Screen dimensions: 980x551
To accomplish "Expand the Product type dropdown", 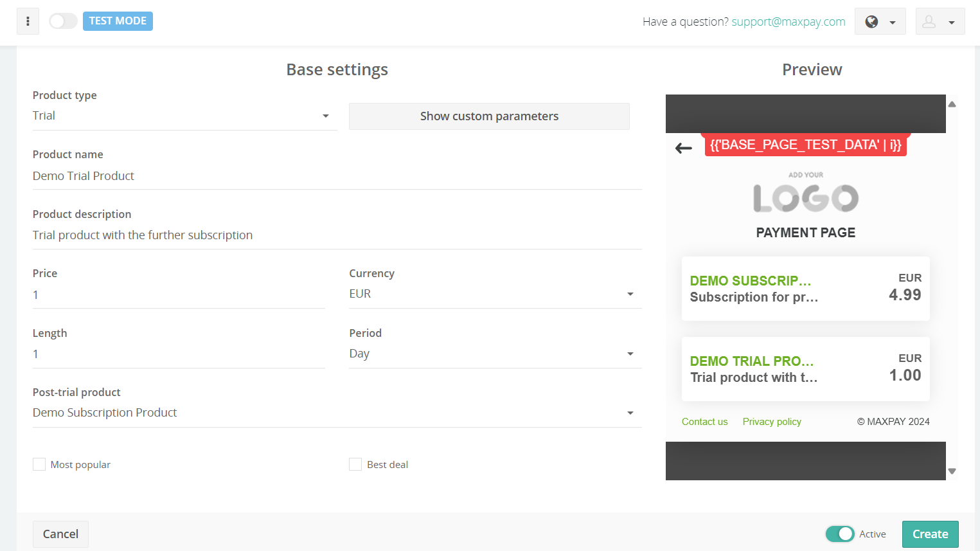I will tap(185, 116).
